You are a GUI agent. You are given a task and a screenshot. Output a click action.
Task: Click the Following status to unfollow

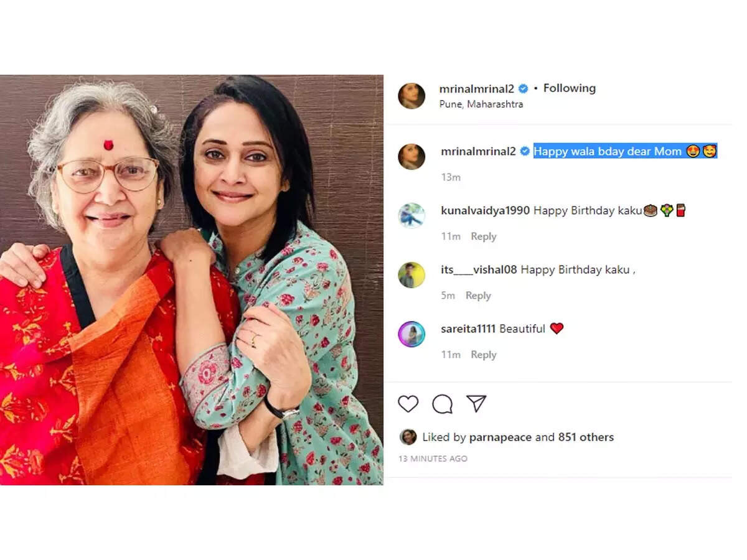pyautogui.click(x=570, y=88)
